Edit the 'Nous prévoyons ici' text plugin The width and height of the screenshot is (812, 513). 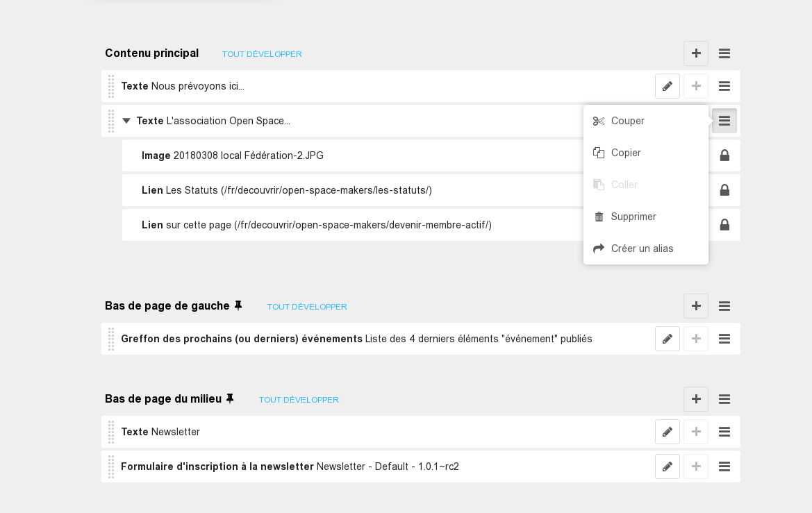pyautogui.click(x=667, y=86)
